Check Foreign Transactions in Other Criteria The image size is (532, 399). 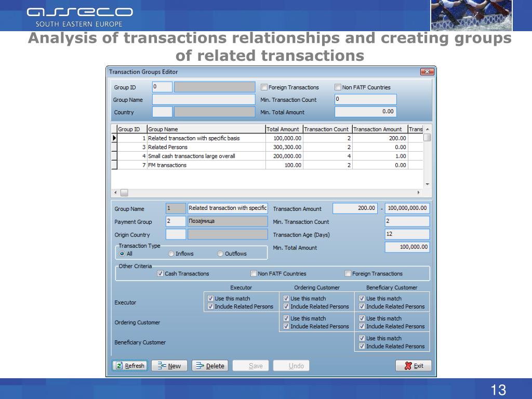[348, 273]
